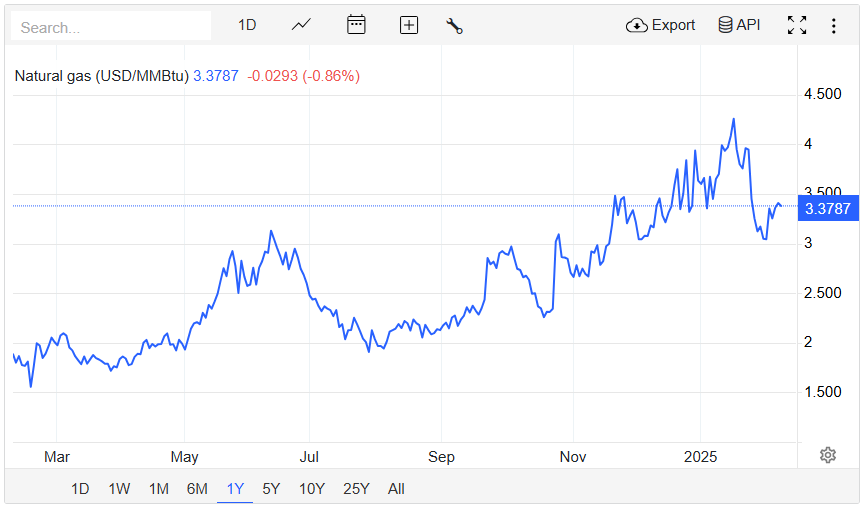
Task: Click the plus icon to add comparison
Action: tap(408, 25)
